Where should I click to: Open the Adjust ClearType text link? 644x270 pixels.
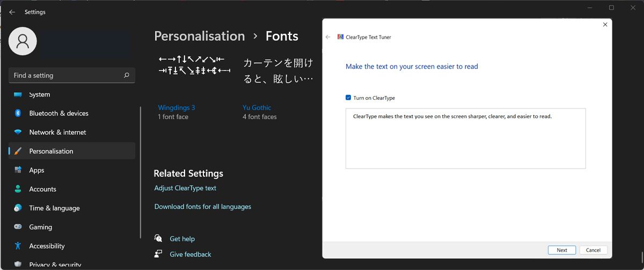click(x=185, y=188)
